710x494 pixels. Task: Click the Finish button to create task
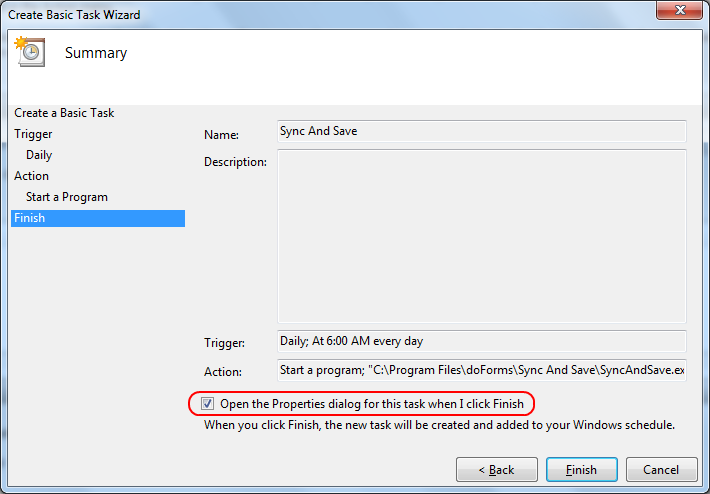581,470
